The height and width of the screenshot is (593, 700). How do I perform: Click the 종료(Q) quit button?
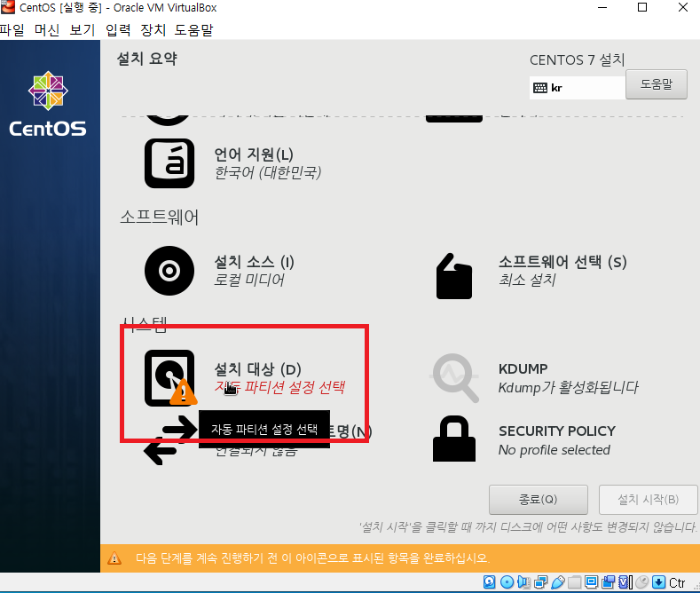(538, 499)
